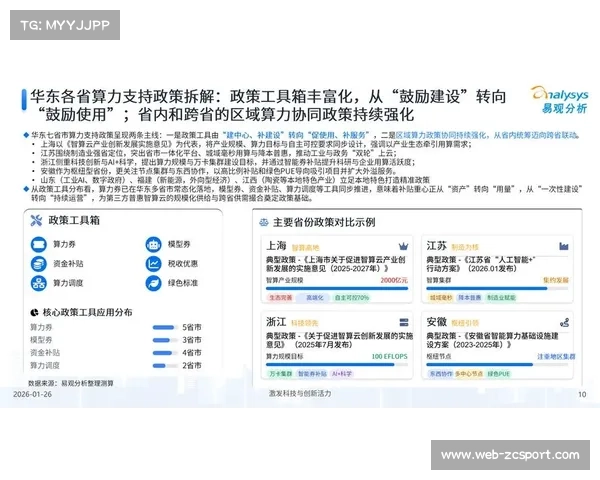Click the 算力调度 2省市 distribution bar
The width and height of the screenshot is (600, 480).
pyautogui.click(x=165, y=366)
